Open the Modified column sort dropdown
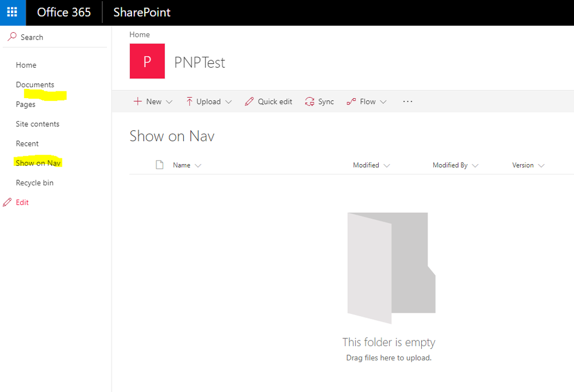 coord(387,165)
